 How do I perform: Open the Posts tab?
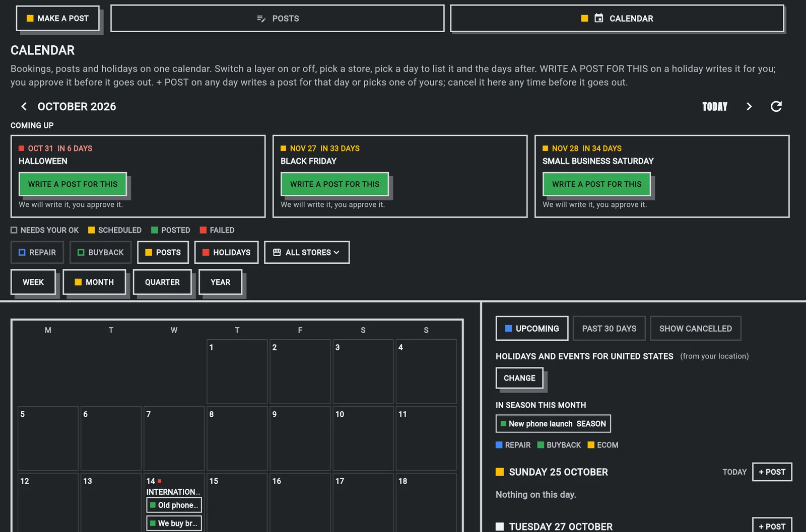point(278,19)
